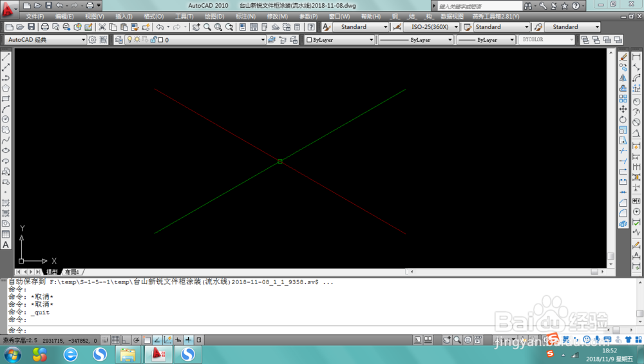
Task: Toggle Dynamic Input in status bar
Action: point(178,340)
